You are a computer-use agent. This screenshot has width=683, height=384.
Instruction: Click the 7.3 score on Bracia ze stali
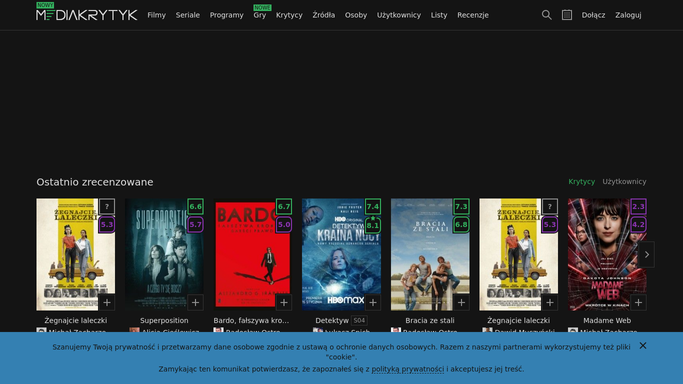click(461, 206)
